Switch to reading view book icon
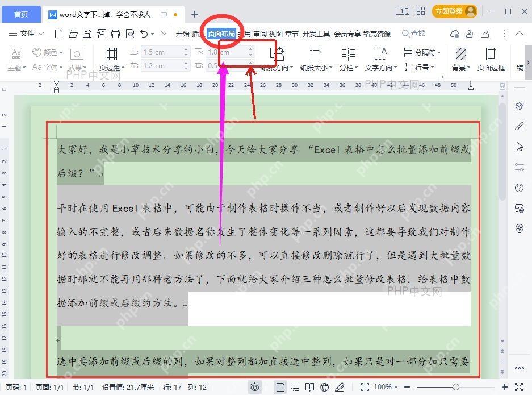 point(309,387)
